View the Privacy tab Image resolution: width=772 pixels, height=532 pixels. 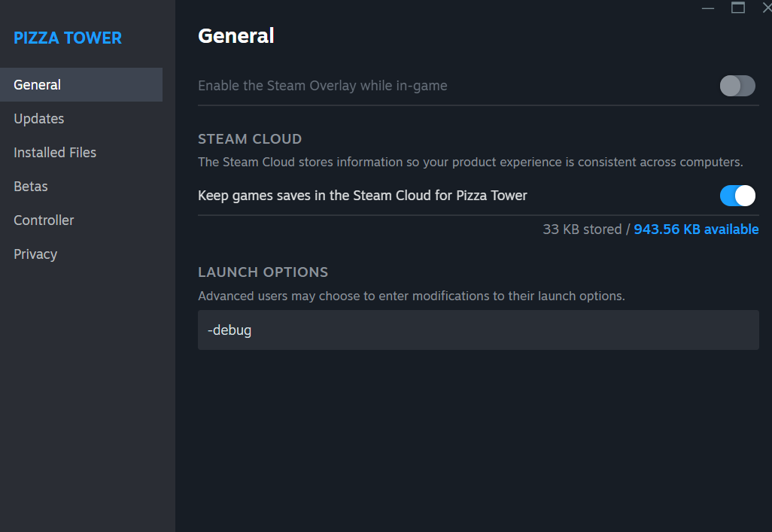[35, 254]
